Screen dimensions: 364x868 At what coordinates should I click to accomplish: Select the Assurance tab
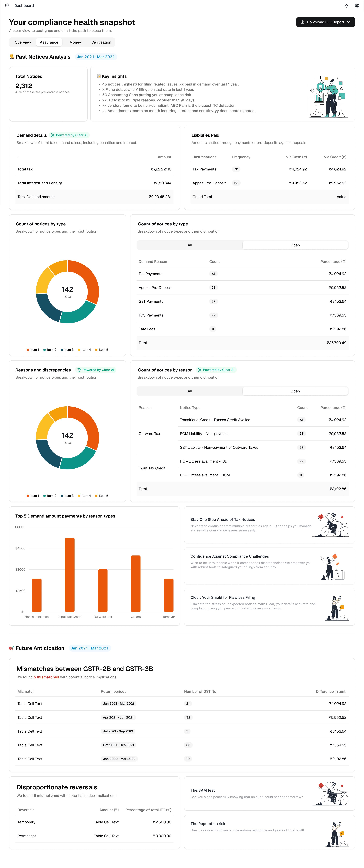49,42
